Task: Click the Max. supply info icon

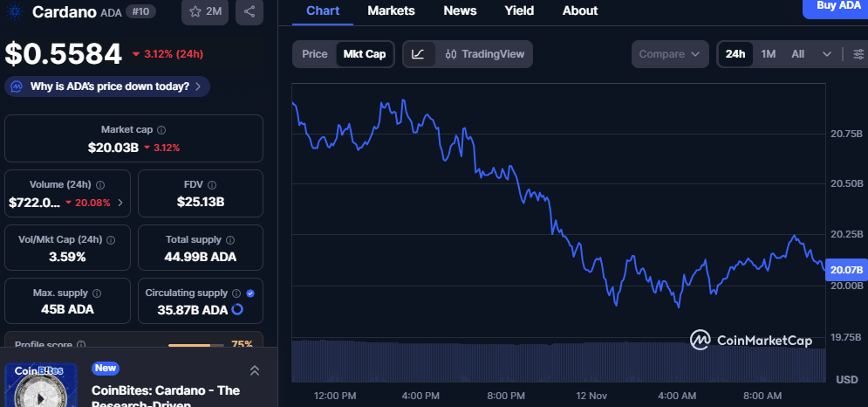Action: tap(96, 293)
